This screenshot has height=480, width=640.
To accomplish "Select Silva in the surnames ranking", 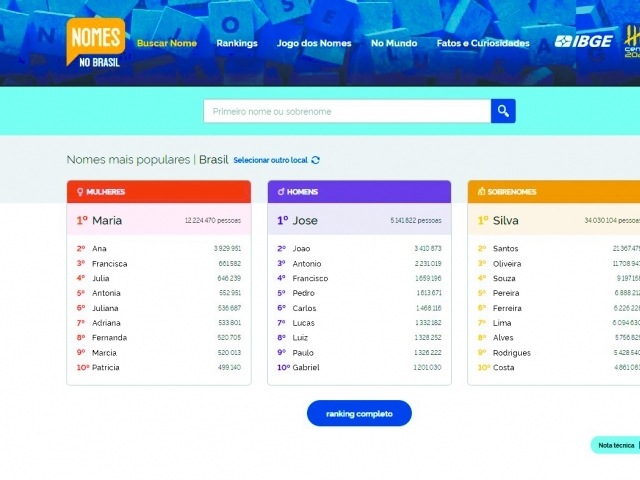I will click(x=505, y=220).
